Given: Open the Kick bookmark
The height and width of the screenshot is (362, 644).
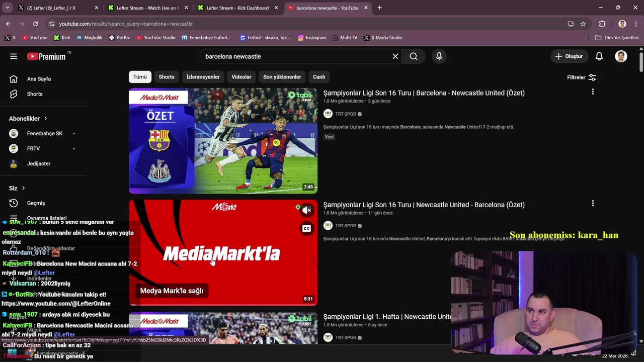Looking at the screenshot, I should click(x=62, y=38).
